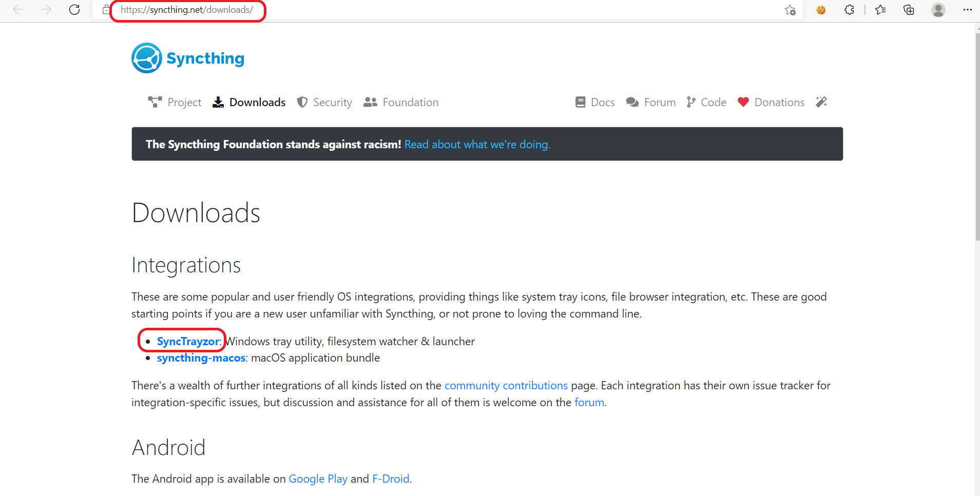Open the favorites list icon
This screenshot has height=496, width=980.
tap(880, 10)
